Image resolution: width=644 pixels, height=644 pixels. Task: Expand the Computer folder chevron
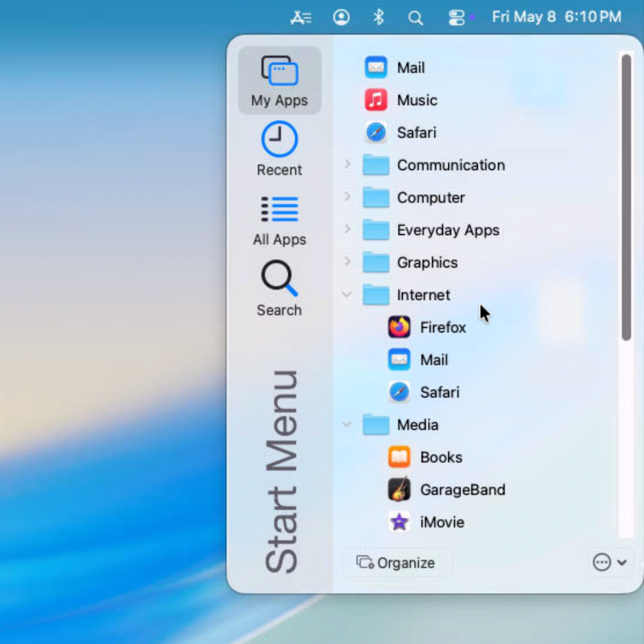348,196
